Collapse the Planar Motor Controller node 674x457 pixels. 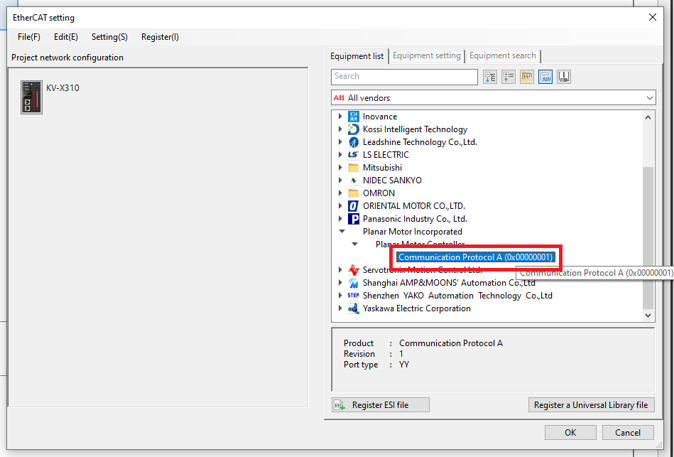[x=355, y=244]
